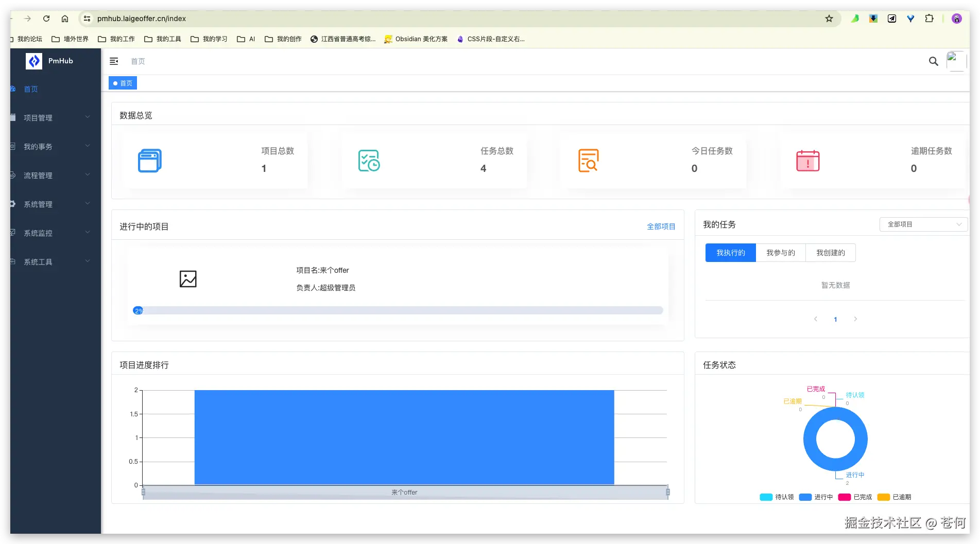The width and height of the screenshot is (980, 544).
Task: Select the 首页 page tag tab
Action: tap(123, 83)
